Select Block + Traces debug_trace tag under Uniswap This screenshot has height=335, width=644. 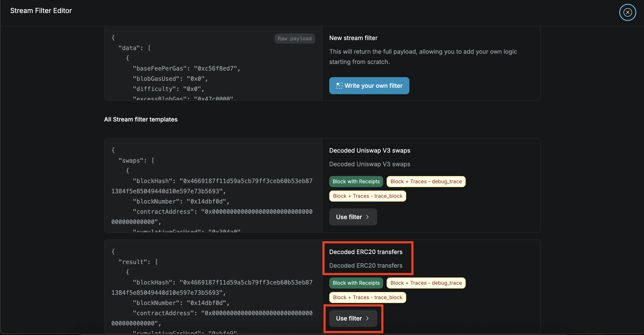(x=426, y=181)
